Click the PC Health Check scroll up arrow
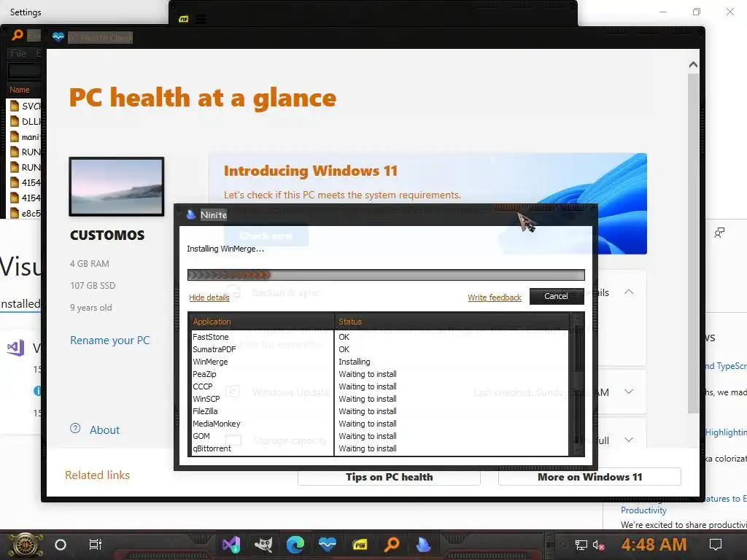 click(693, 65)
